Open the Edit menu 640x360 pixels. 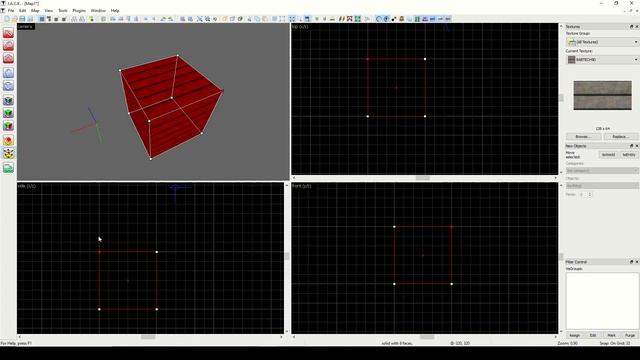[x=22, y=11]
